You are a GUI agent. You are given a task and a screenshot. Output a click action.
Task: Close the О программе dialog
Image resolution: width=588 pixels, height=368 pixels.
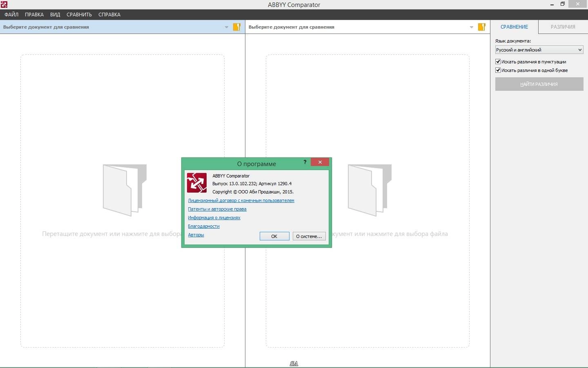(320, 162)
